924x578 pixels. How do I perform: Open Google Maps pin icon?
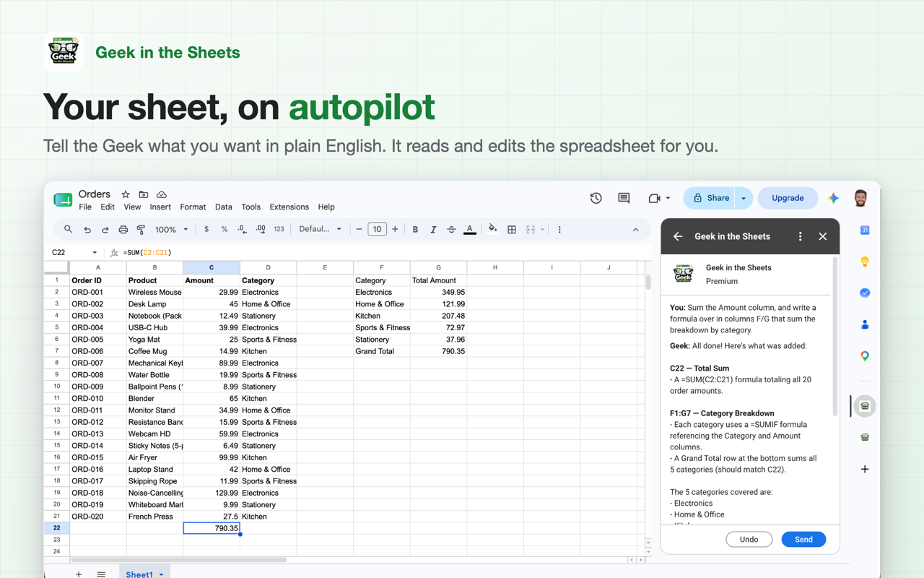point(865,355)
